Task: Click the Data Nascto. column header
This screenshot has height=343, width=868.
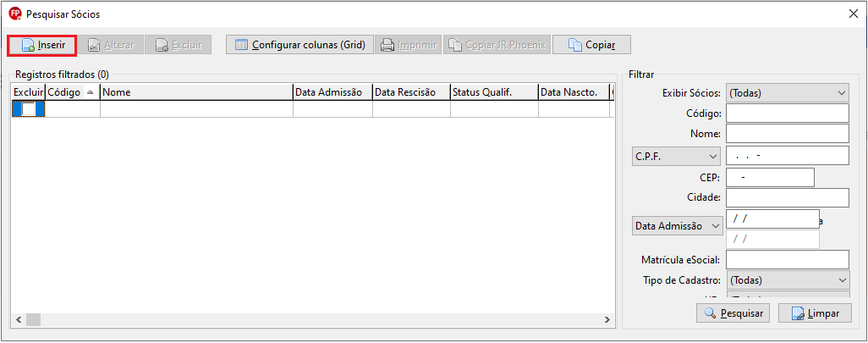Action: [x=574, y=92]
